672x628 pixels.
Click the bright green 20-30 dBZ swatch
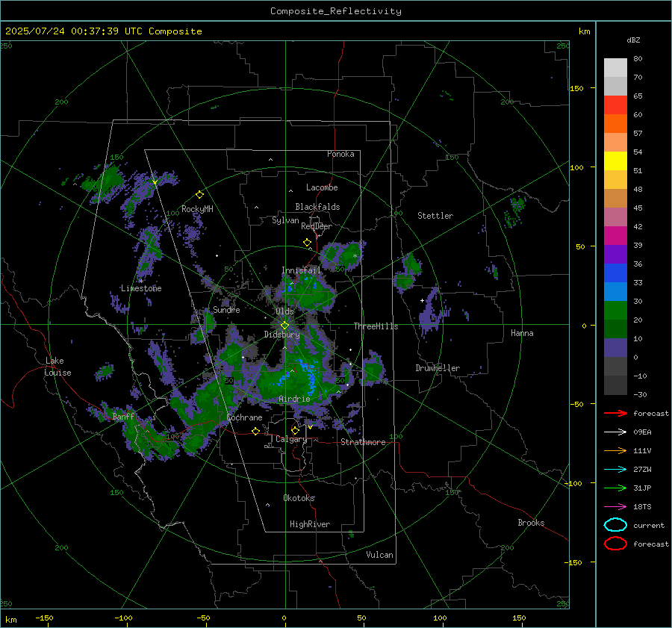point(615,311)
